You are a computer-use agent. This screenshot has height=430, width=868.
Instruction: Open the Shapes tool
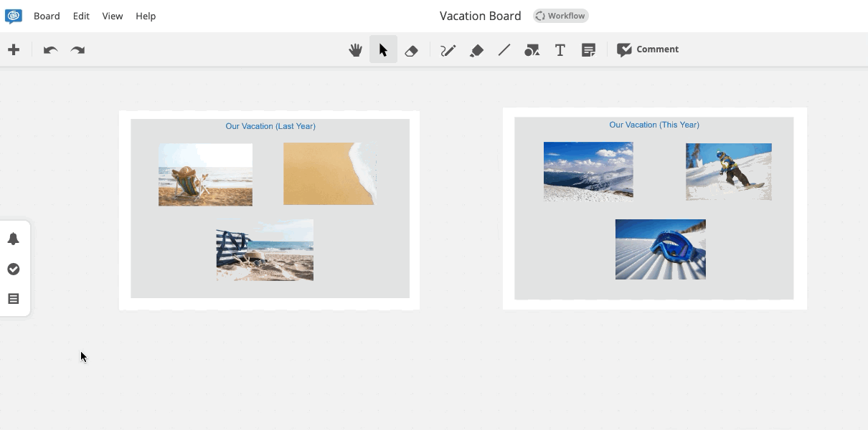pyautogui.click(x=532, y=49)
